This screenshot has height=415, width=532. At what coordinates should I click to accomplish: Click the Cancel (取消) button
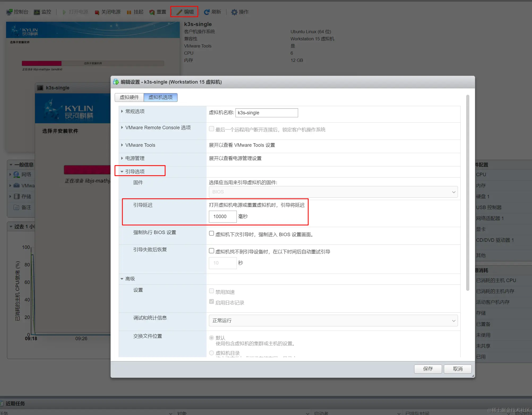tap(457, 369)
